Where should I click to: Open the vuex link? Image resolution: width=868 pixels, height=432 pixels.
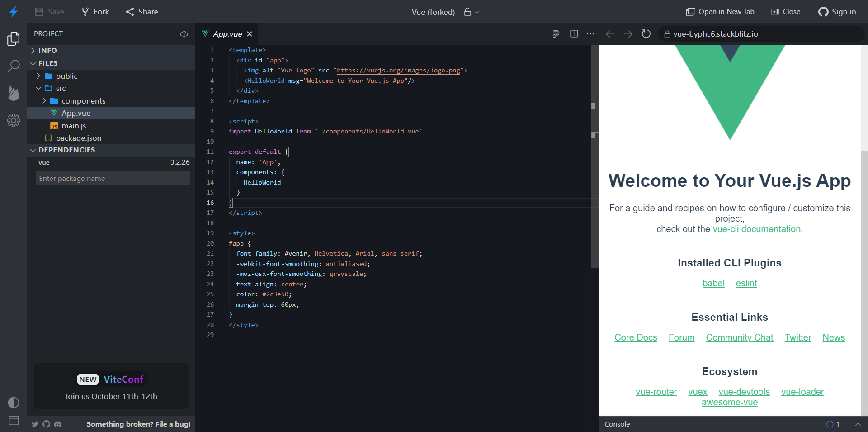coord(698,392)
